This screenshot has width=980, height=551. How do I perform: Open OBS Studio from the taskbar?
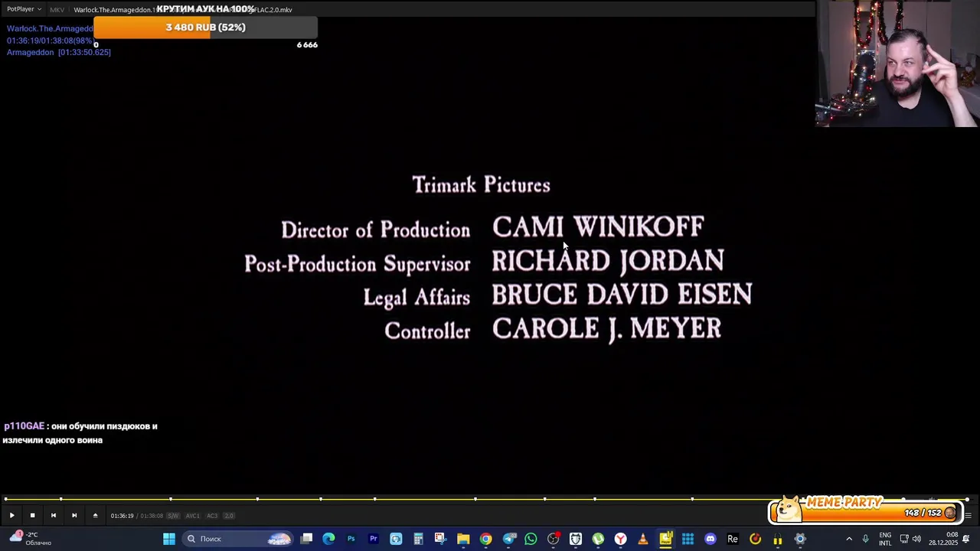click(553, 539)
